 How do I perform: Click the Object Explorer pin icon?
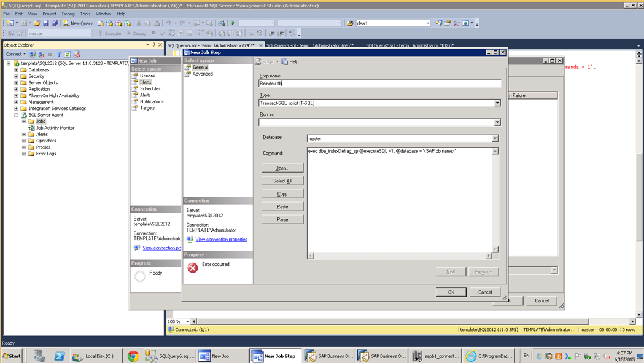pyautogui.click(x=153, y=45)
